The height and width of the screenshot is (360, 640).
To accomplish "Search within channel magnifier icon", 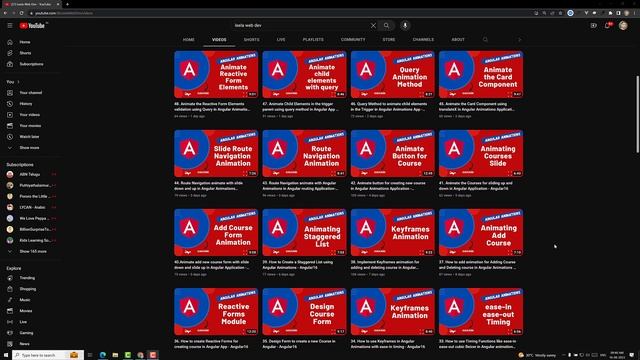I will (485, 40).
